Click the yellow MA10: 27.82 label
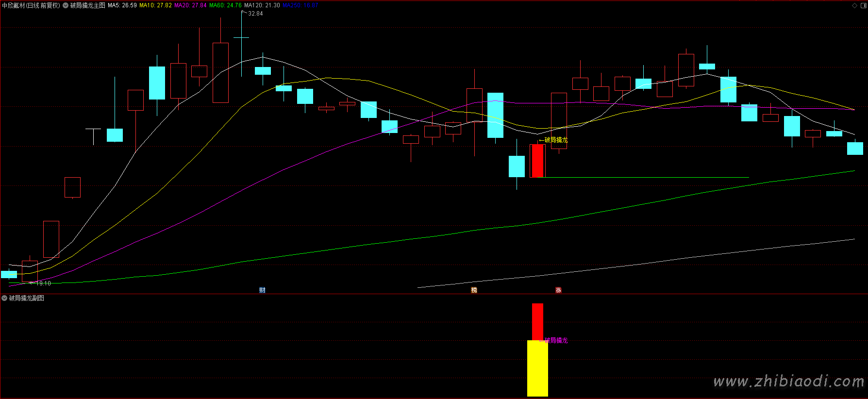Viewport: 868px width, 399px height. pos(155,5)
